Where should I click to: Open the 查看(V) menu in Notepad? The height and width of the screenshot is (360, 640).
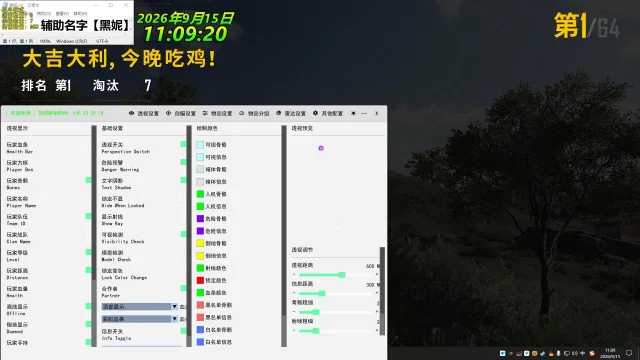(x=62, y=13)
